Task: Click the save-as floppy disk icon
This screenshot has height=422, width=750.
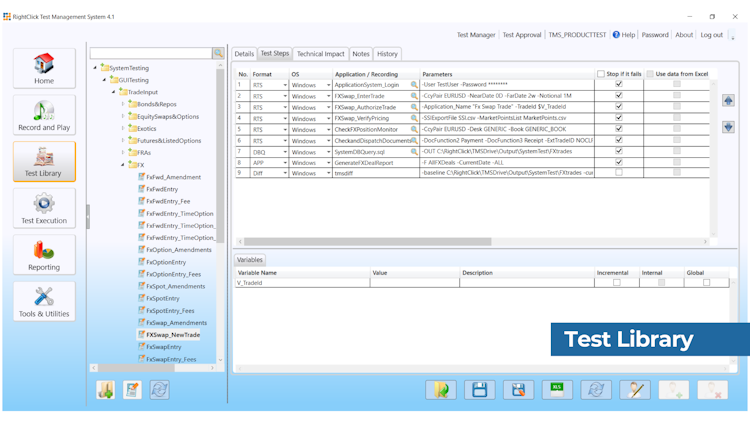Action: [518, 390]
